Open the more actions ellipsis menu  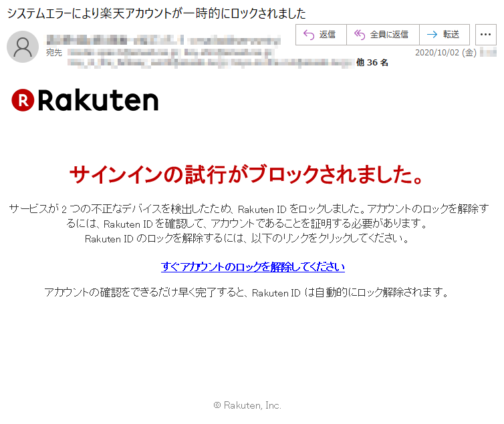(x=485, y=34)
